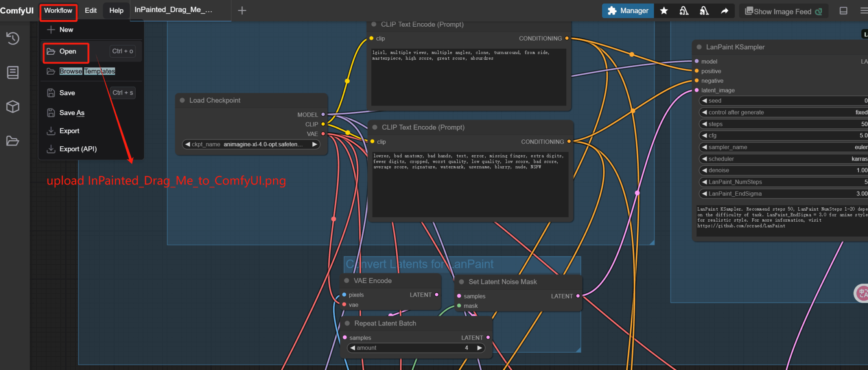Add a new workflow tab with plus

[x=242, y=11]
